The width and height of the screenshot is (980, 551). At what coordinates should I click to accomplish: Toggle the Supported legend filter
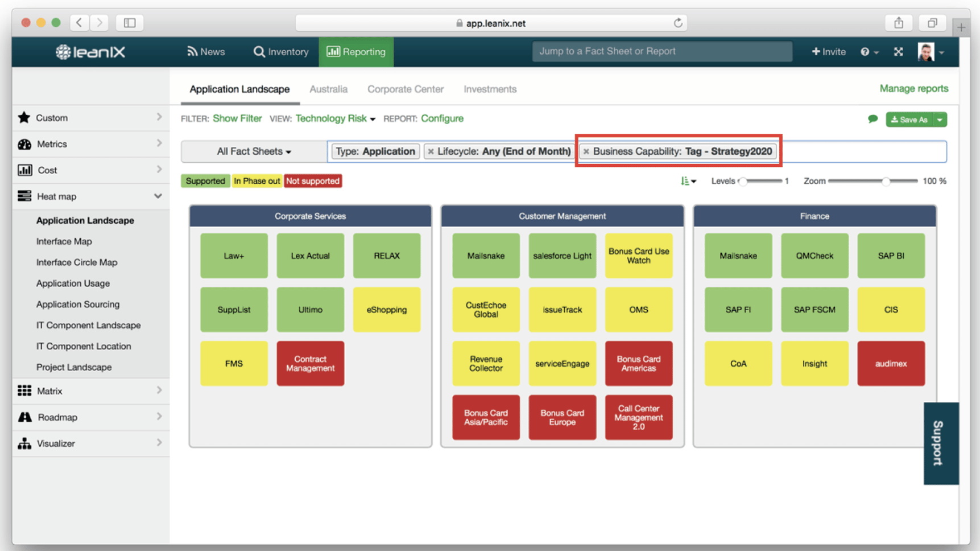point(205,180)
